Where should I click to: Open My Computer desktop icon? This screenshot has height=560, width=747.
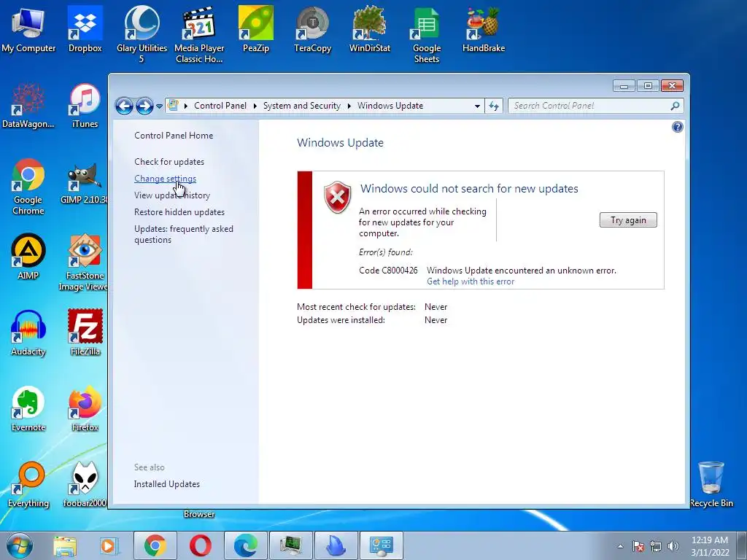point(28,29)
